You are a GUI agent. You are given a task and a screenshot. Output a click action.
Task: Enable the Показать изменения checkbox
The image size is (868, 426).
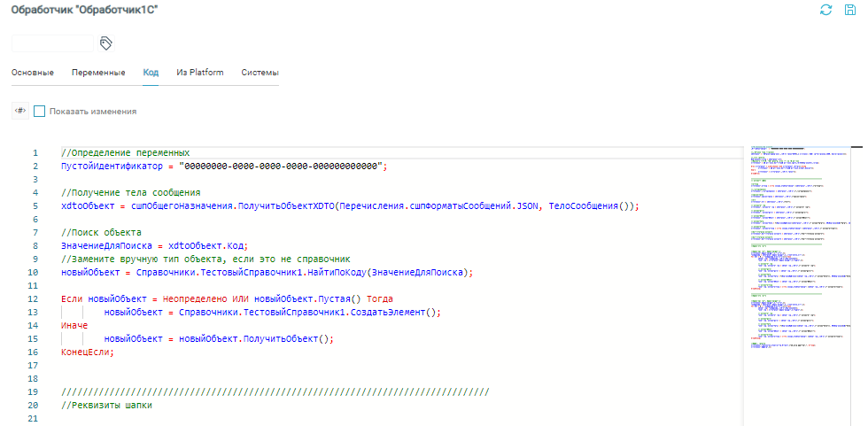tap(40, 112)
